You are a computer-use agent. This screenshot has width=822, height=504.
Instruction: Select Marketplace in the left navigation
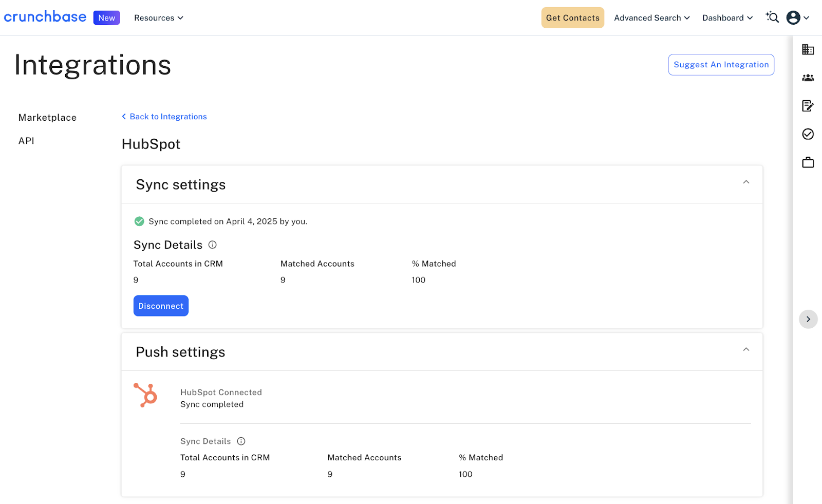click(47, 118)
